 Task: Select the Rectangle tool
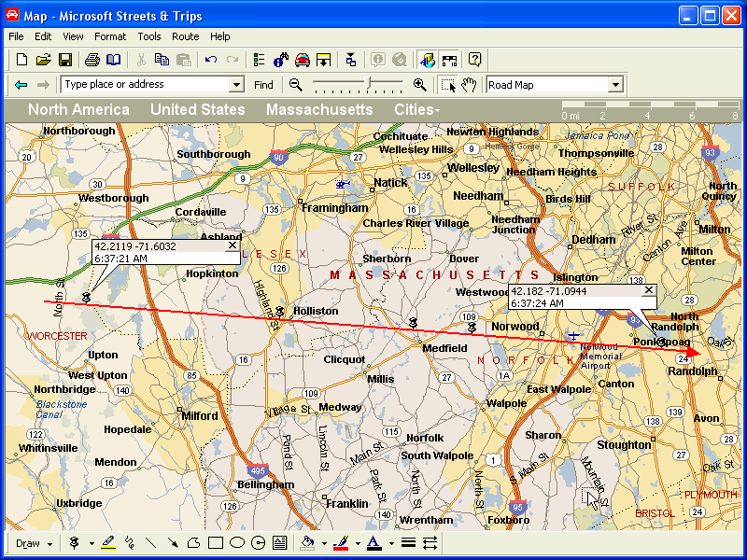216,543
